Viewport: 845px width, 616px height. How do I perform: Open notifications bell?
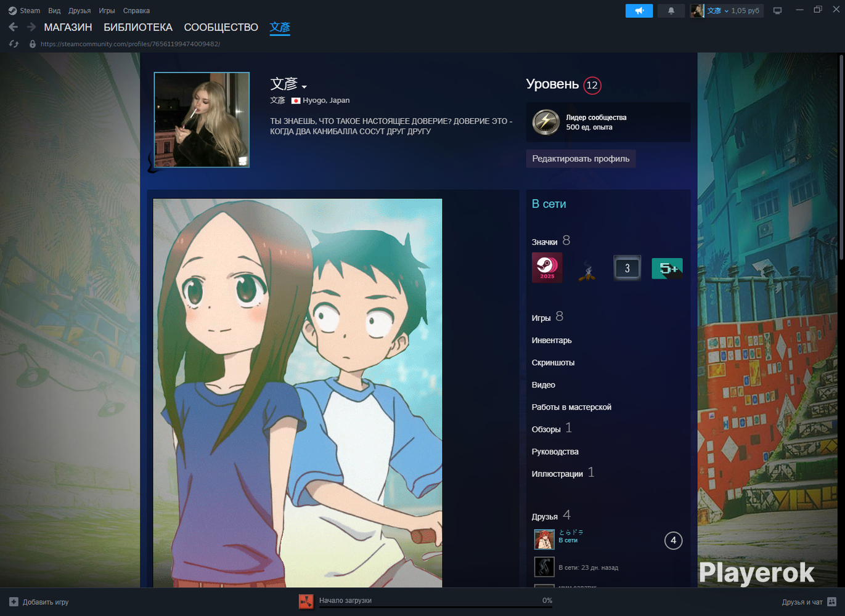coord(671,10)
